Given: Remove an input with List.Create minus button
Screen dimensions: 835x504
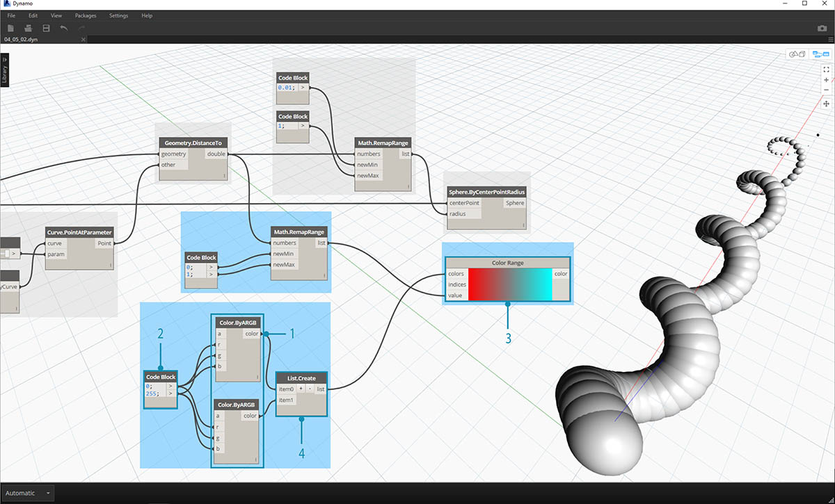Looking at the screenshot, I should pos(310,389).
